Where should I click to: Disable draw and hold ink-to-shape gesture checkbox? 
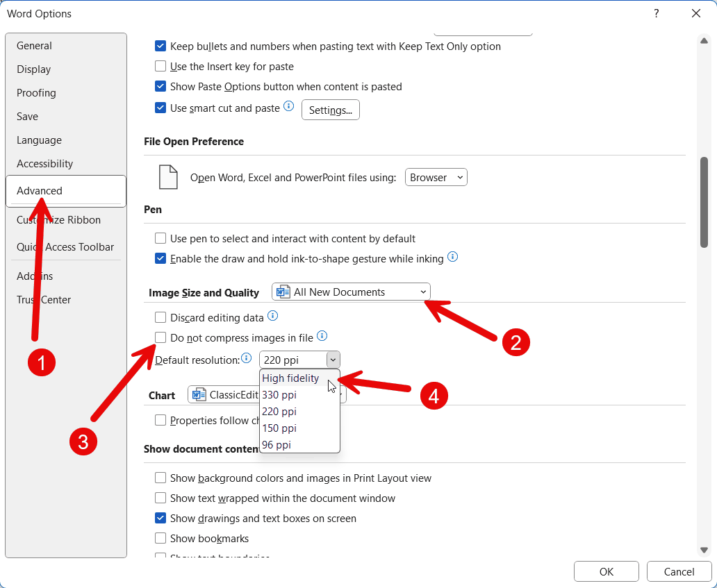point(160,258)
